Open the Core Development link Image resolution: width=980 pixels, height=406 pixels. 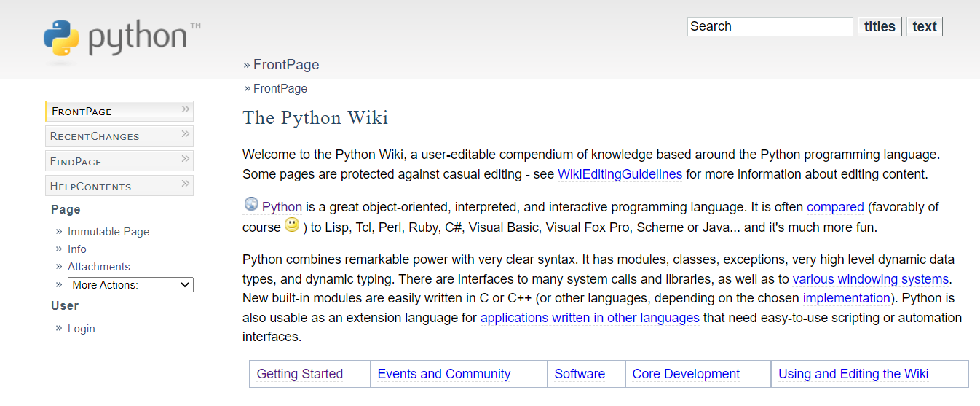685,374
